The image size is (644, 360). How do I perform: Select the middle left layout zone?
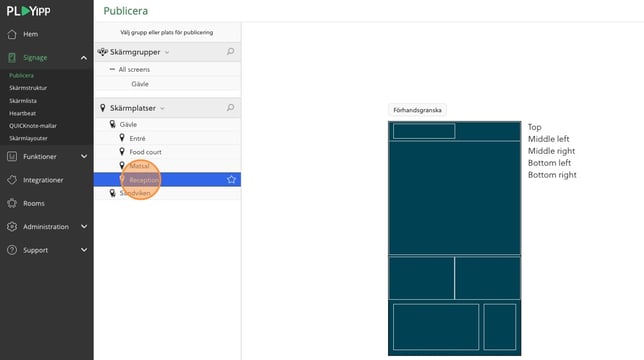click(421, 277)
